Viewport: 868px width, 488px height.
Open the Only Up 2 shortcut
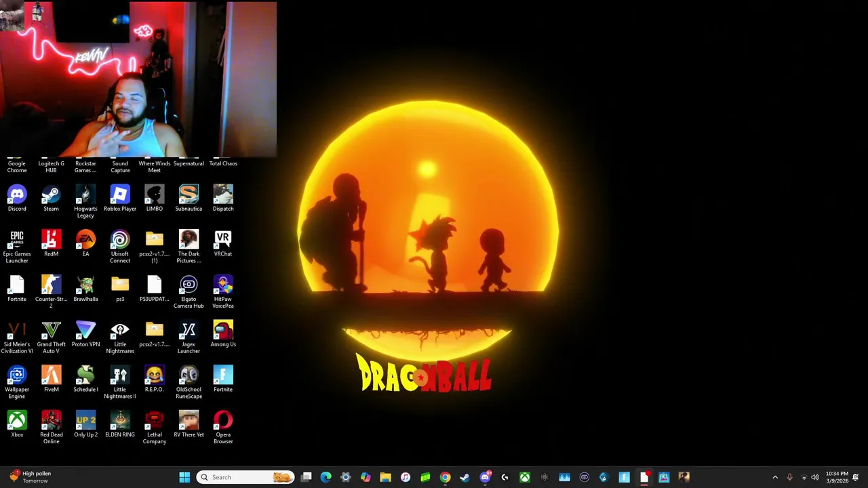coord(85,424)
